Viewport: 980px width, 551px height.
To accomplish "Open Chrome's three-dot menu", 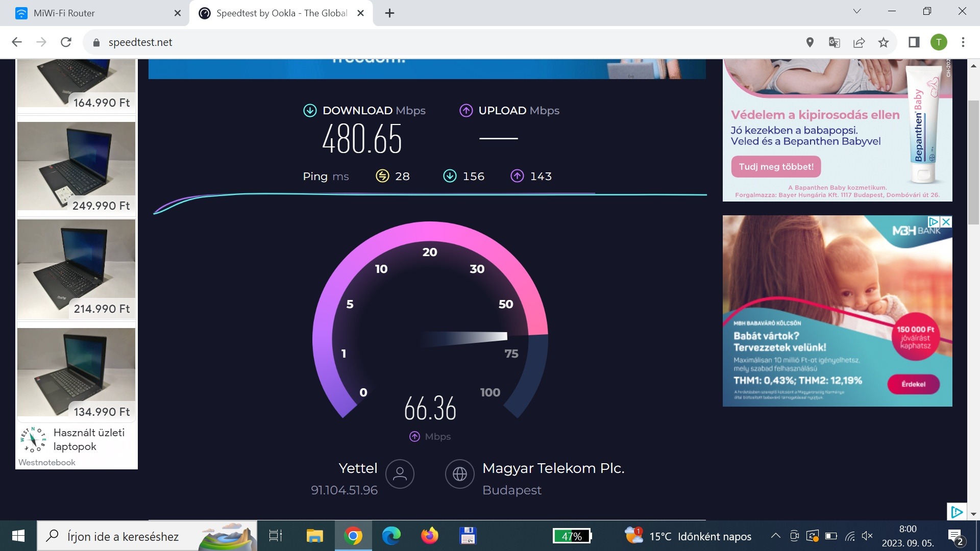I will click(x=963, y=42).
